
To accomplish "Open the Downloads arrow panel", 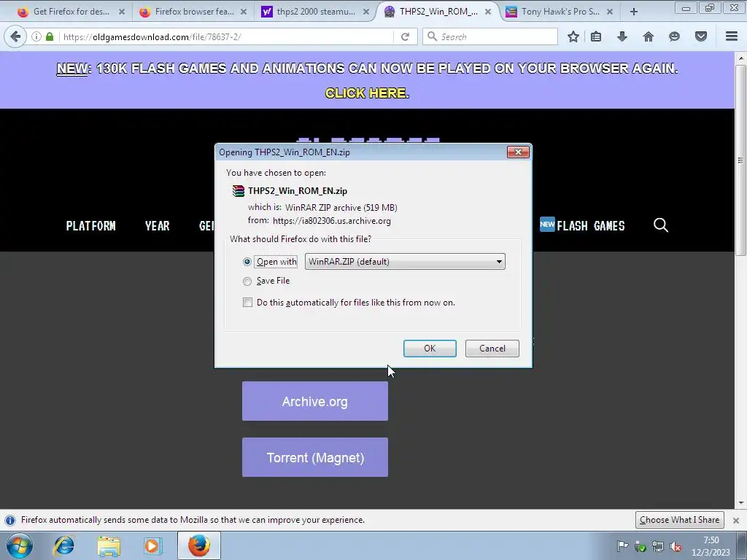I will (x=622, y=36).
